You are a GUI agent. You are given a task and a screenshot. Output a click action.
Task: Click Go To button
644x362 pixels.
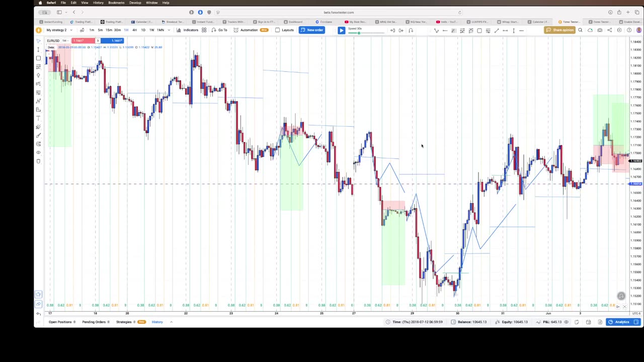click(x=219, y=30)
